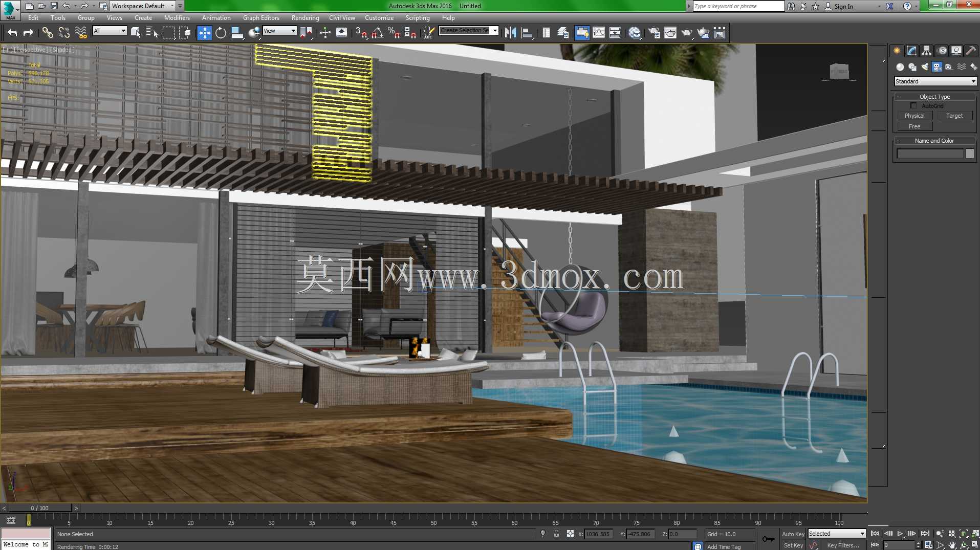Viewport: 980px width, 550px height.
Task: Click the Maximize Viewport Toggle icon
Action: tap(974, 545)
